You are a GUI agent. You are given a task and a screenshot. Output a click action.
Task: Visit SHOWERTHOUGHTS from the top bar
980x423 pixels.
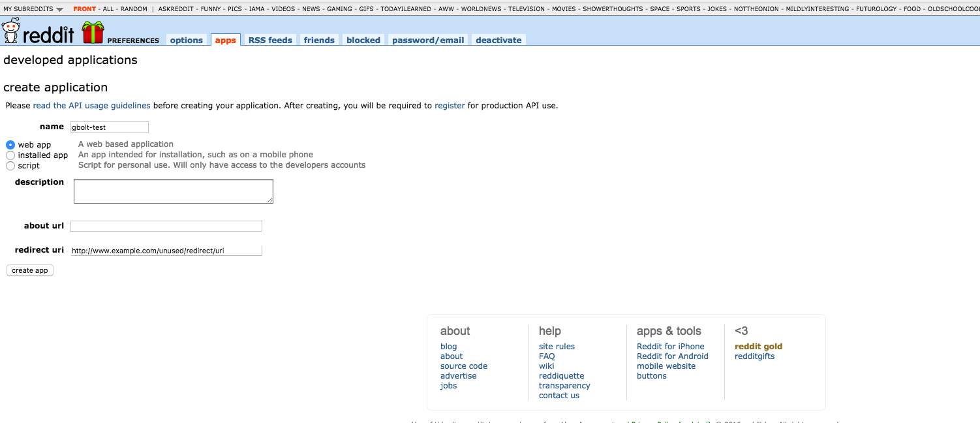[x=613, y=9]
